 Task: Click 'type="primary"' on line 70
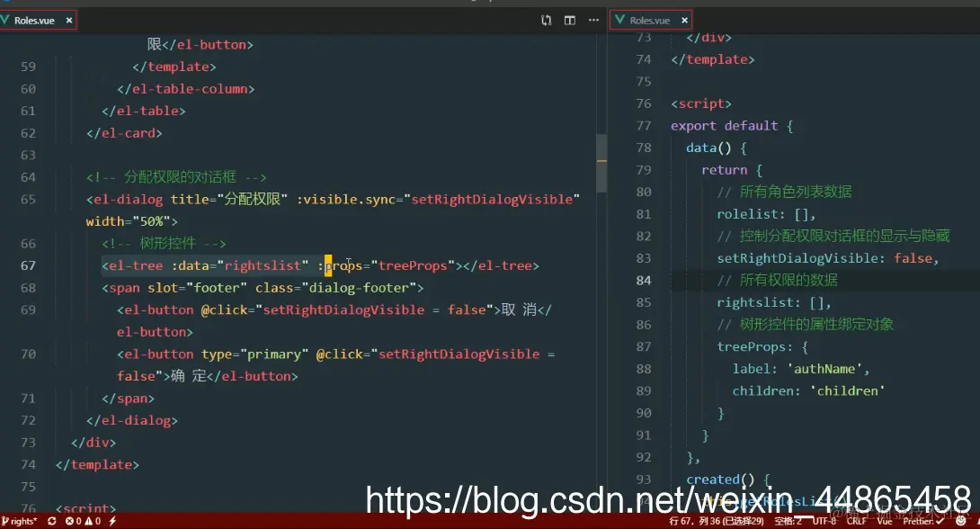coord(254,354)
